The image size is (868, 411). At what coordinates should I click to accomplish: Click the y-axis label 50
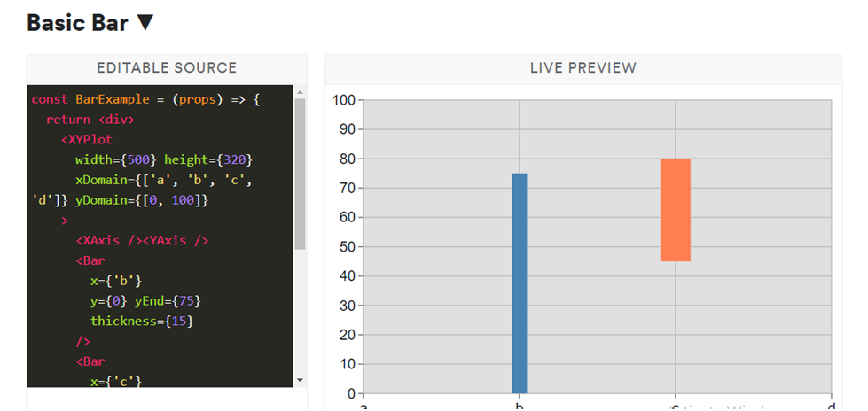click(347, 247)
